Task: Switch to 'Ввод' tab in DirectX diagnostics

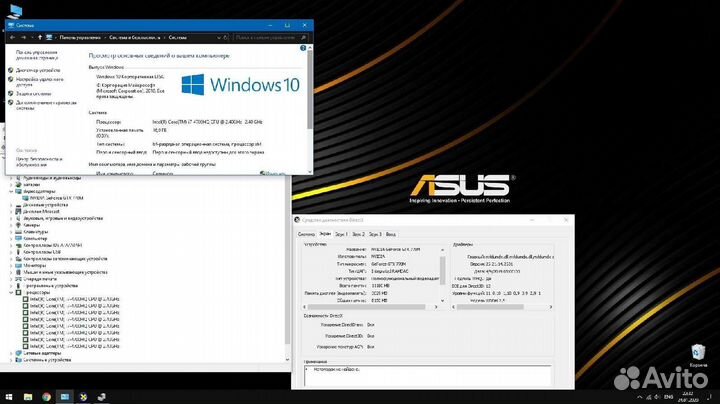Action: tap(391, 234)
